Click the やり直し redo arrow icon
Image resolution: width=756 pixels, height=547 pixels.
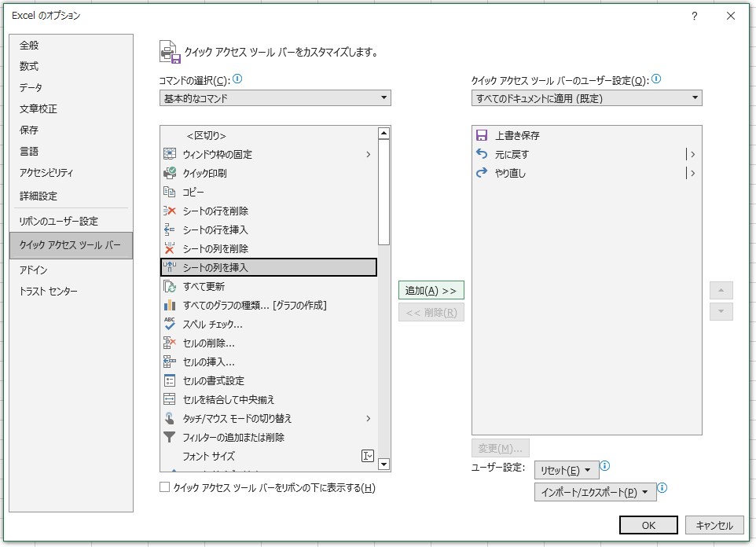pos(482,173)
